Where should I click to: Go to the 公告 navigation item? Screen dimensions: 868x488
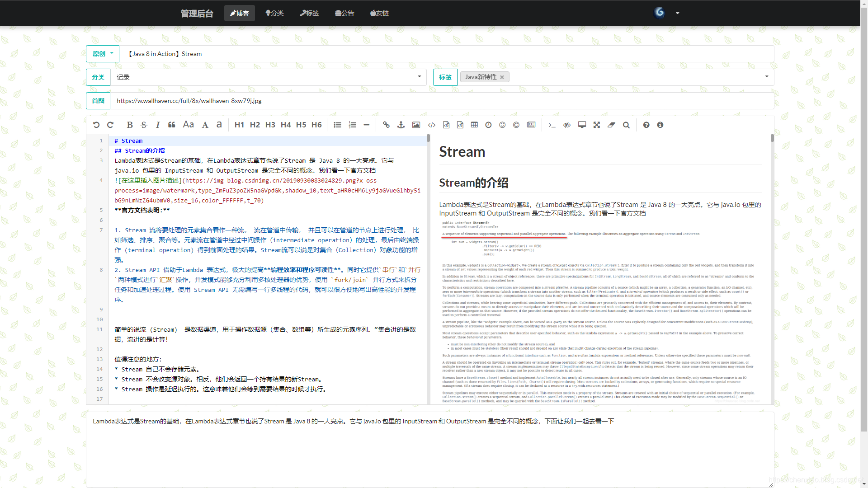click(x=344, y=13)
